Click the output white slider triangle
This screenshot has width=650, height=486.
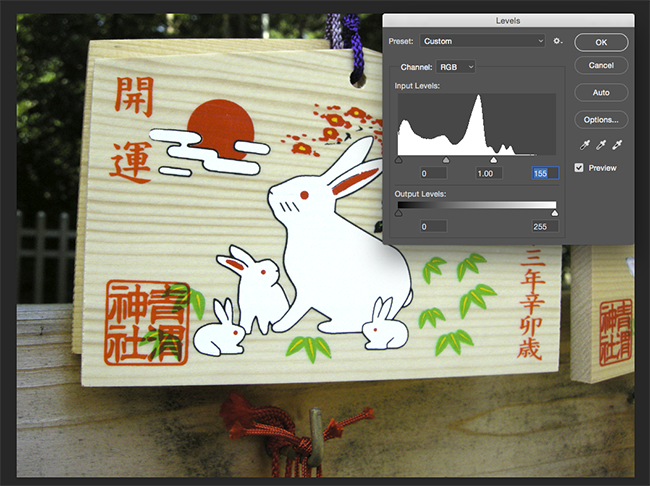pos(555,213)
